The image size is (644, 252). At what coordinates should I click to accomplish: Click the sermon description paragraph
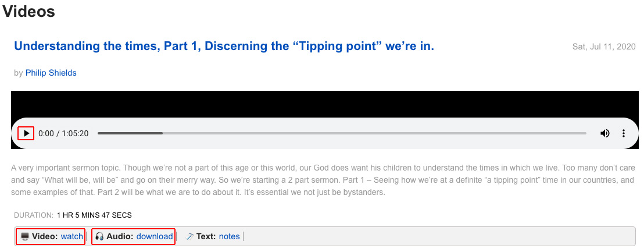pyautogui.click(x=323, y=180)
